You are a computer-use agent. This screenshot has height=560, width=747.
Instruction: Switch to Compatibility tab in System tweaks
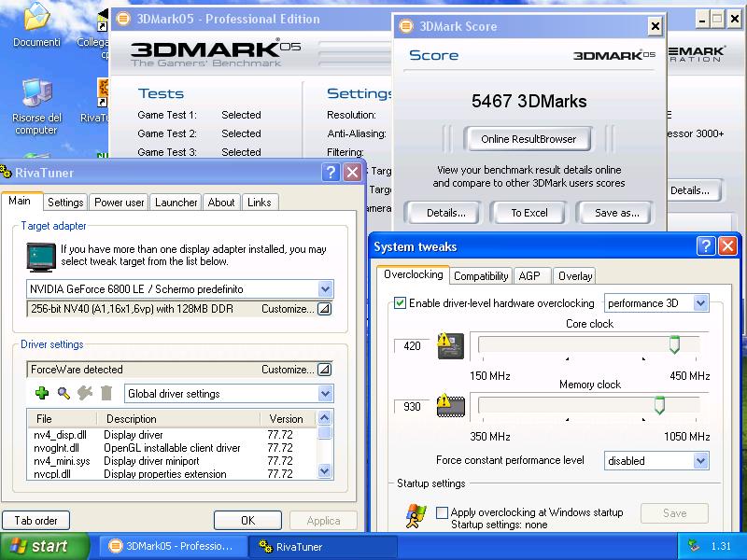481,276
